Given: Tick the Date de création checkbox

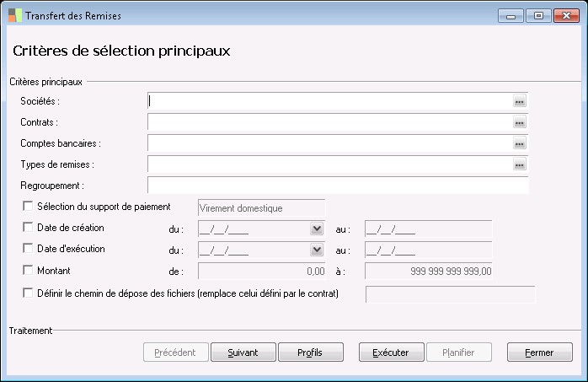Looking at the screenshot, I should pyautogui.click(x=28, y=228).
